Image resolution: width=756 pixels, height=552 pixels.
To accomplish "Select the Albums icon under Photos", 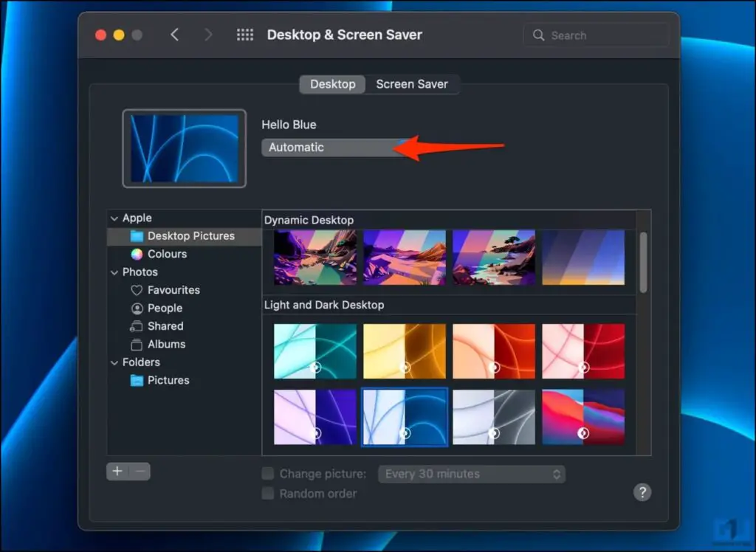I will coord(137,344).
